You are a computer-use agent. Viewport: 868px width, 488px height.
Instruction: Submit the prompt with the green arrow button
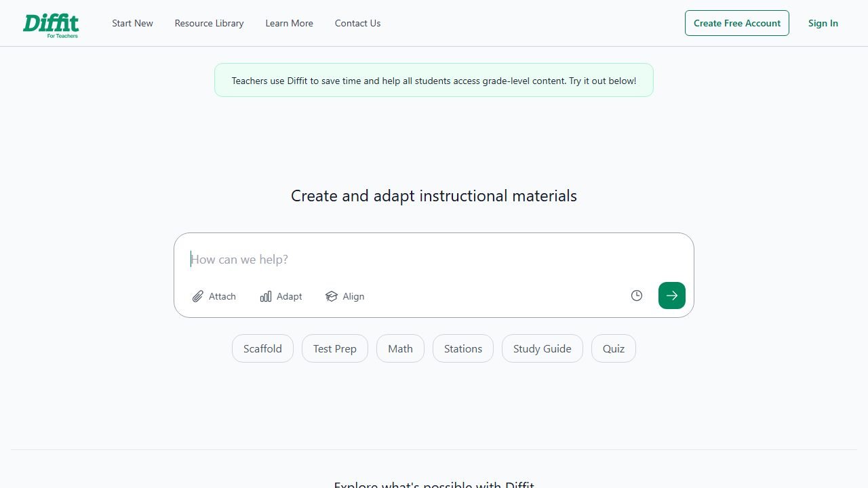(x=672, y=296)
